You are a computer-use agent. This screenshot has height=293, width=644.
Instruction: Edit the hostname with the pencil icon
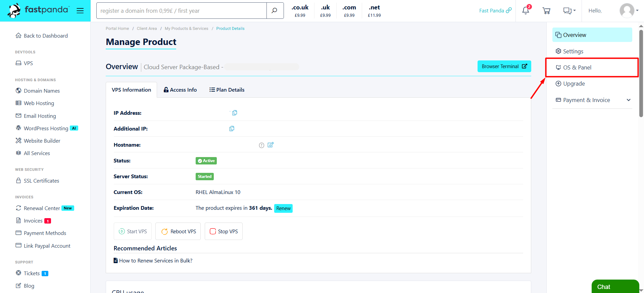click(x=270, y=145)
